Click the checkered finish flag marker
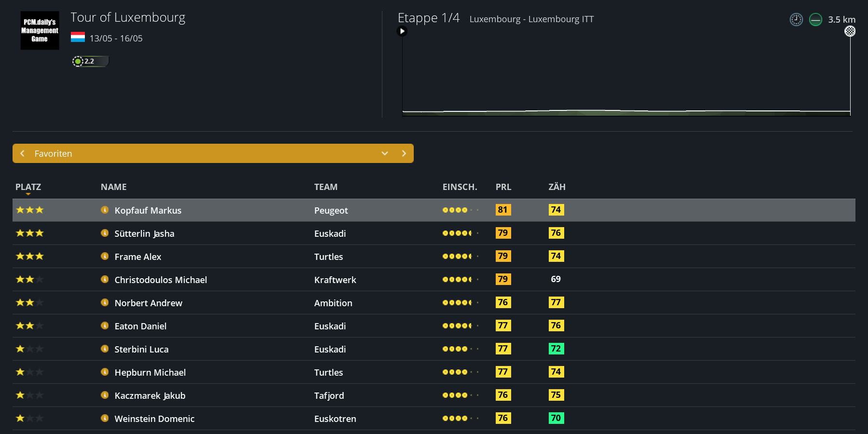Image resolution: width=868 pixels, height=434 pixels. point(850,31)
